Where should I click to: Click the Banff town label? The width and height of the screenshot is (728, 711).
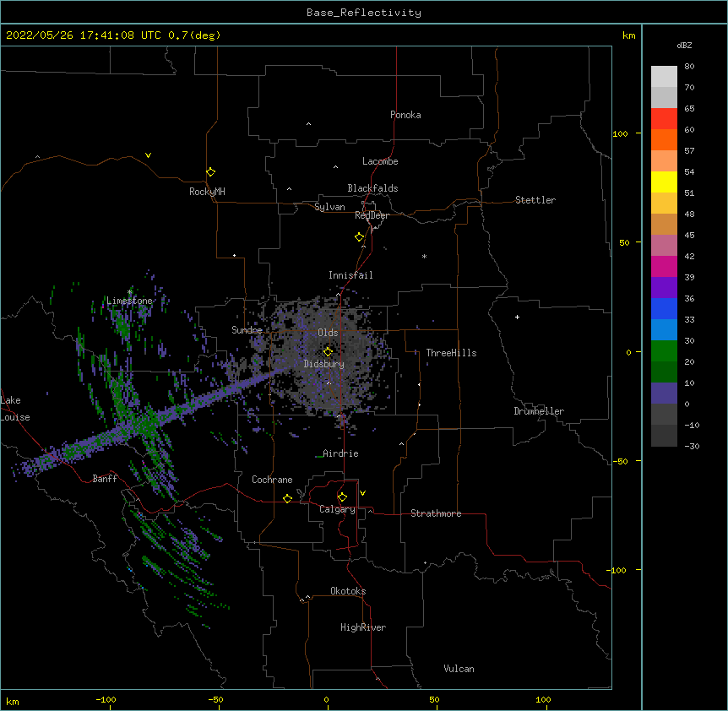[x=105, y=479]
